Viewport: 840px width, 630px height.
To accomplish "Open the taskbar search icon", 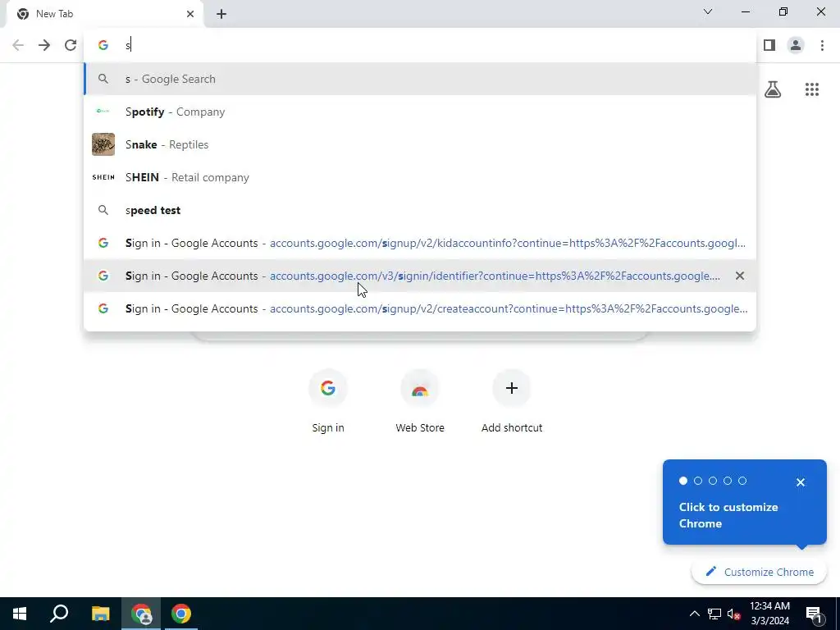I will click(59, 614).
